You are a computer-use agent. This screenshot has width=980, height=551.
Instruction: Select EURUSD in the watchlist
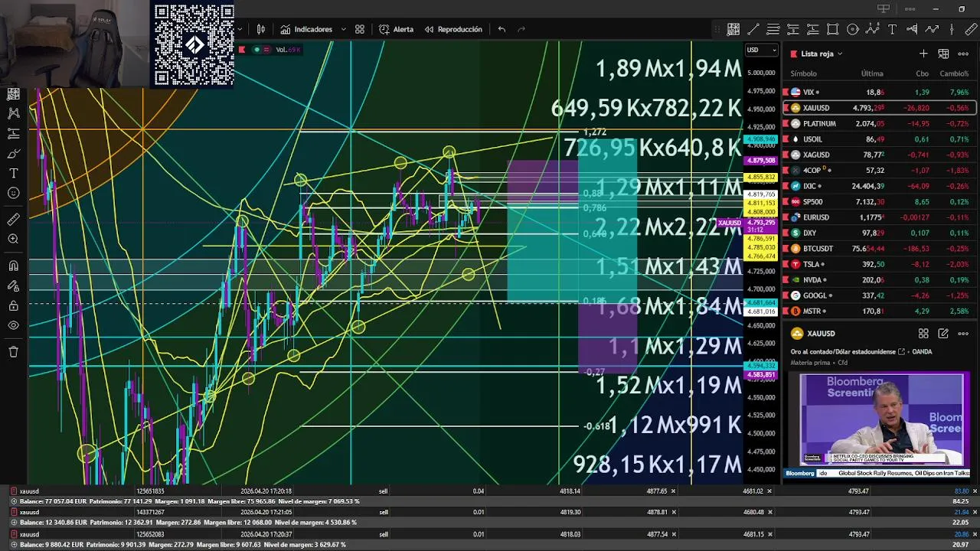pyautogui.click(x=879, y=217)
